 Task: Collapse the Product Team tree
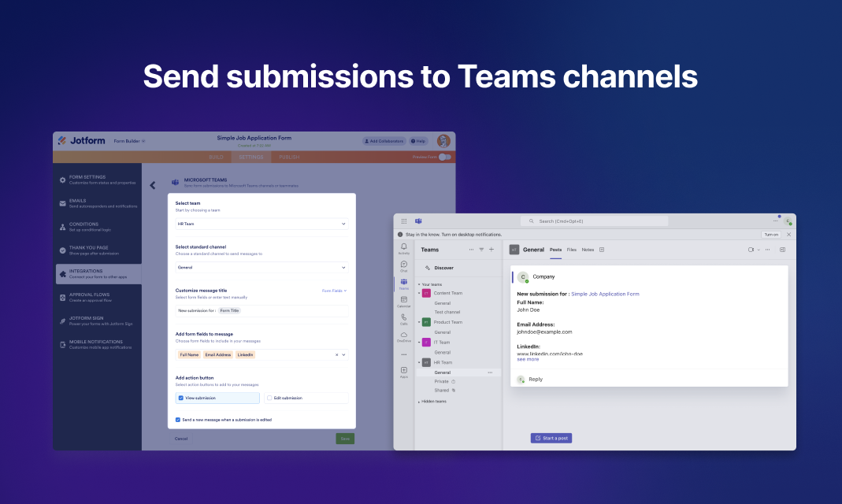click(419, 323)
